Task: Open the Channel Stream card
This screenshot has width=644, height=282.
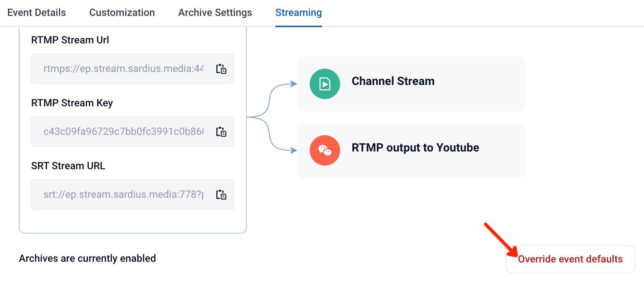Action: (x=411, y=84)
